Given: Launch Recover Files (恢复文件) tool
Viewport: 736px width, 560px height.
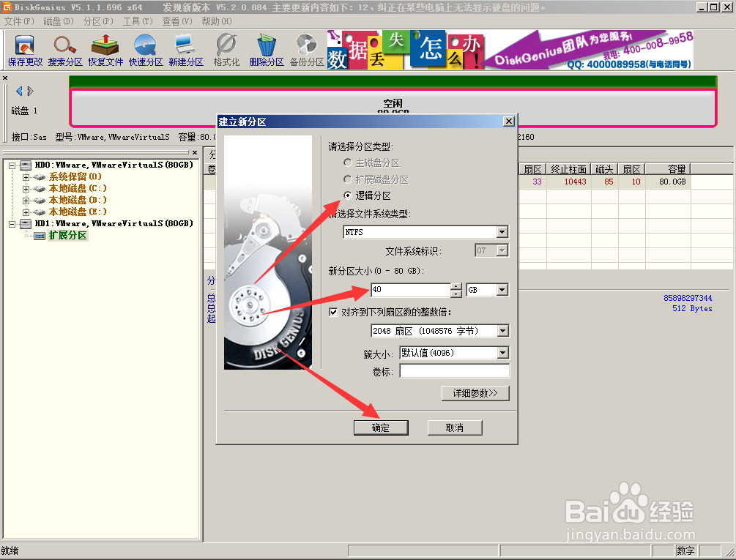Looking at the screenshot, I should pyautogui.click(x=105, y=51).
